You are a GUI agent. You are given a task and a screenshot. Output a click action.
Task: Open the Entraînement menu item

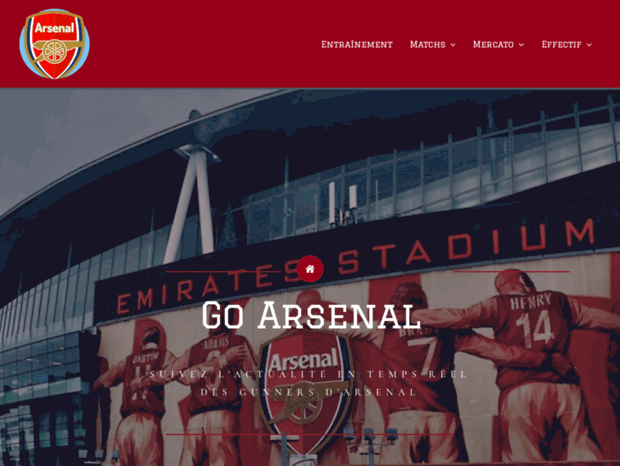(357, 45)
